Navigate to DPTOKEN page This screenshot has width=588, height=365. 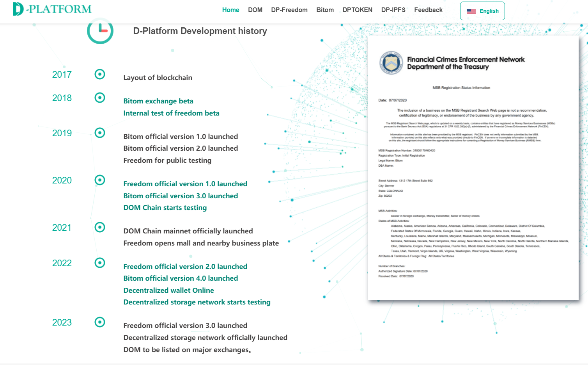pyautogui.click(x=358, y=10)
